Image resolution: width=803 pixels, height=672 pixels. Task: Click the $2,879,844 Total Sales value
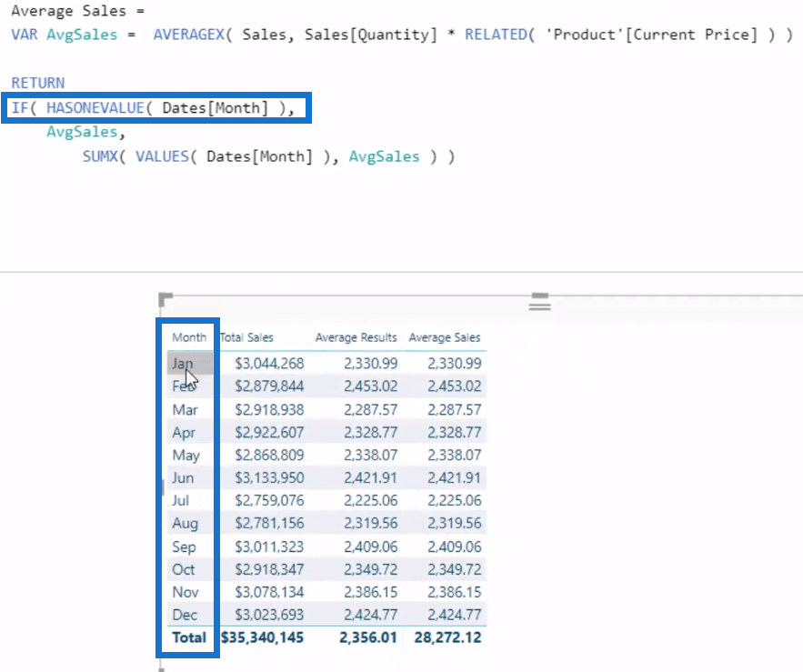coord(269,386)
